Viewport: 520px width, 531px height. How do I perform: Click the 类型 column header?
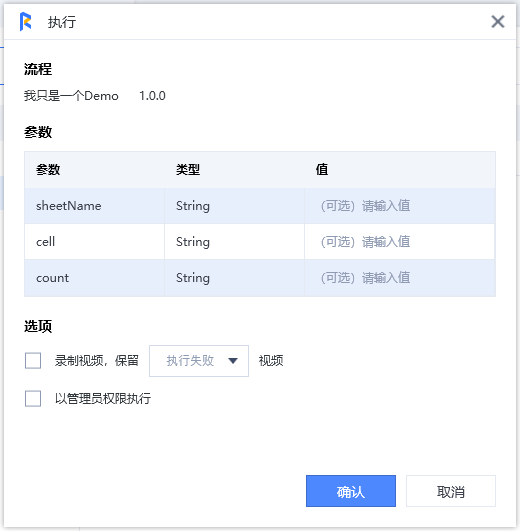click(x=188, y=169)
